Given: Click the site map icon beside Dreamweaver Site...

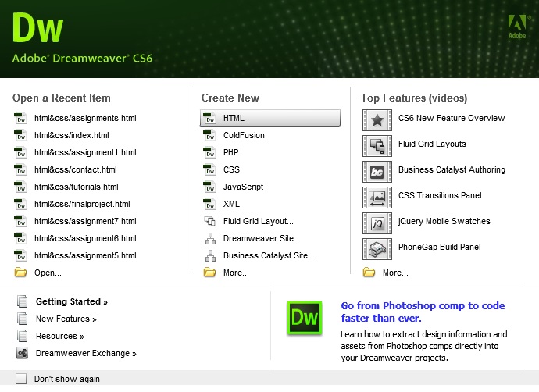Looking at the screenshot, I should 210,238.
